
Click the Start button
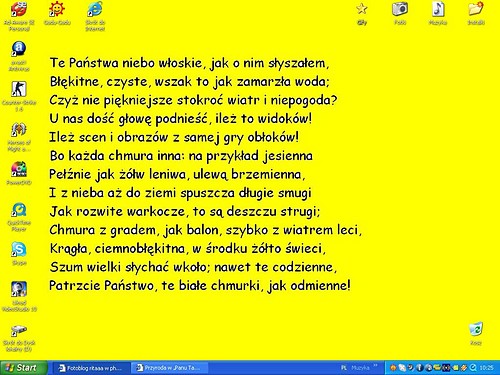23,368
